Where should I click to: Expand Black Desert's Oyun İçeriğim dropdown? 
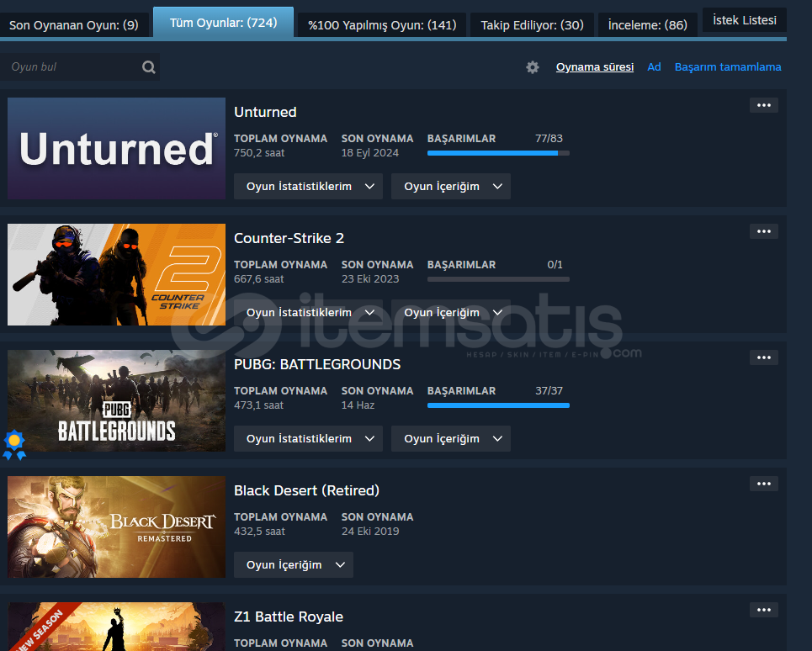294,565
